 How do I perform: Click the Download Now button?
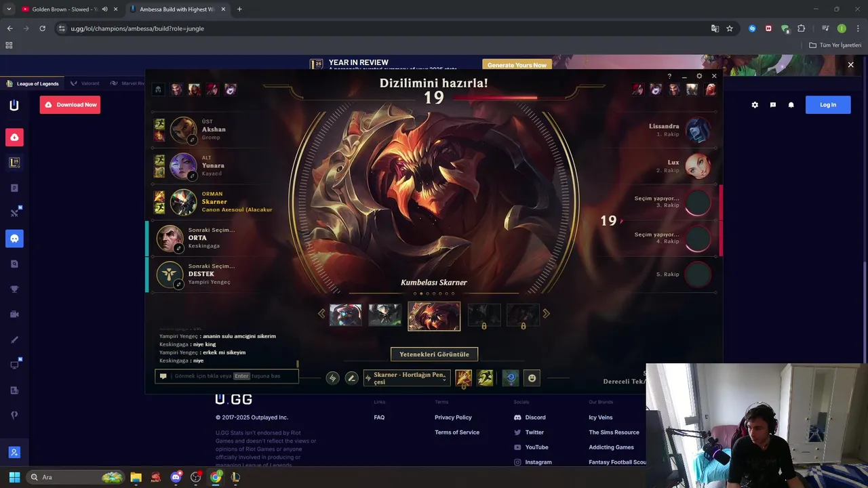[70, 104]
